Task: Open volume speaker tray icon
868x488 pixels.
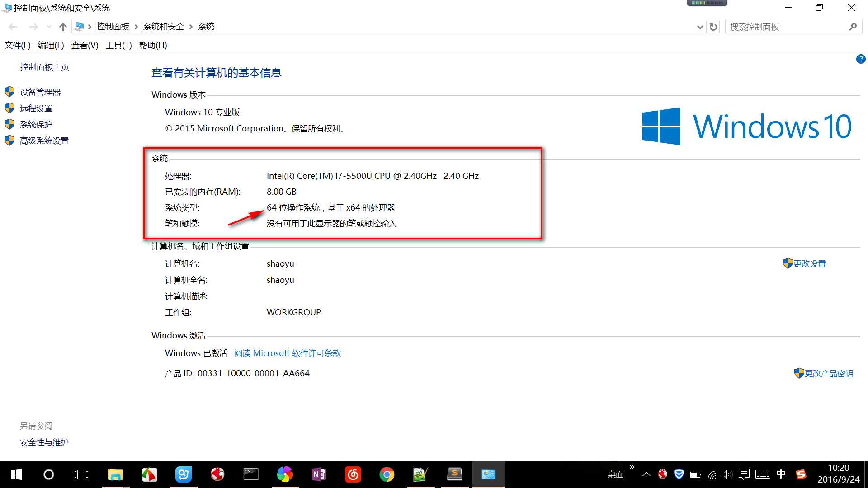Action: tap(727, 474)
